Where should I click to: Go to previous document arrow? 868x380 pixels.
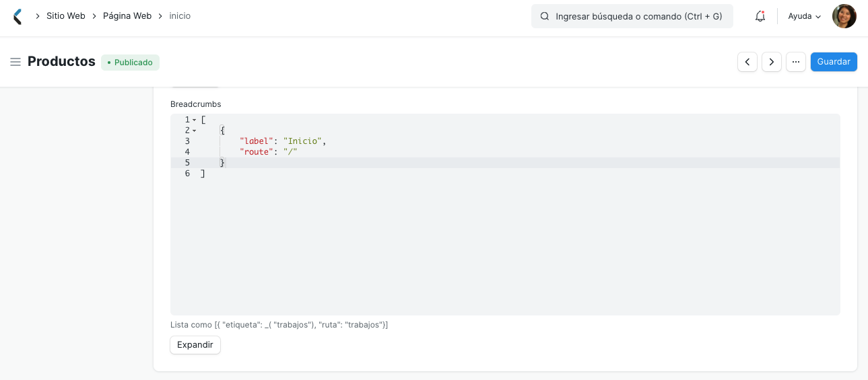click(747, 62)
